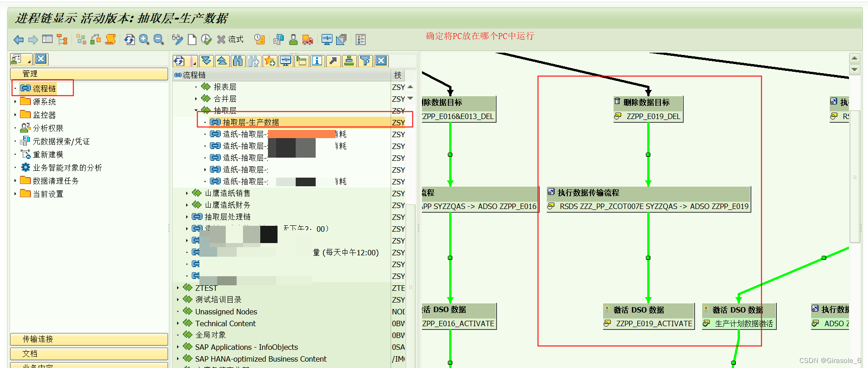Click the network tree display icon
This screenshot has height=368, width=868.
(x=62, y=40)
